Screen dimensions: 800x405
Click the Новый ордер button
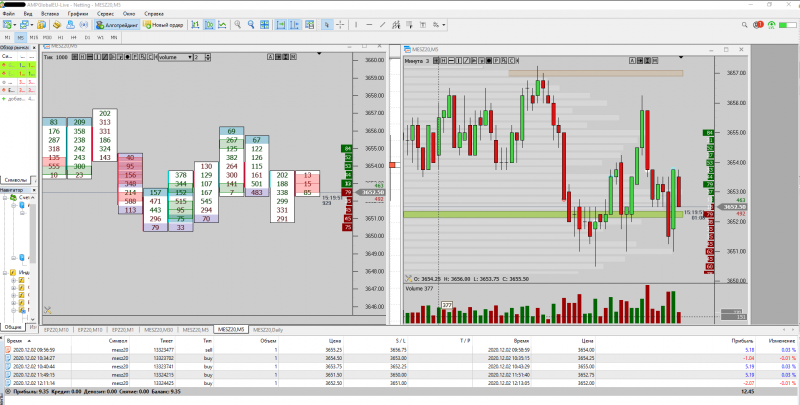[x=162, y=24]
